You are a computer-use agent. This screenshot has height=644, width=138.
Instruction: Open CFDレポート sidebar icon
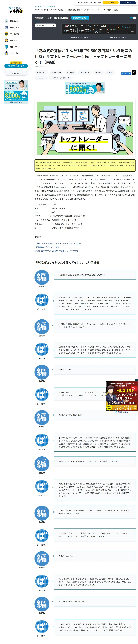pyautogui.click(x=7, y=47)
